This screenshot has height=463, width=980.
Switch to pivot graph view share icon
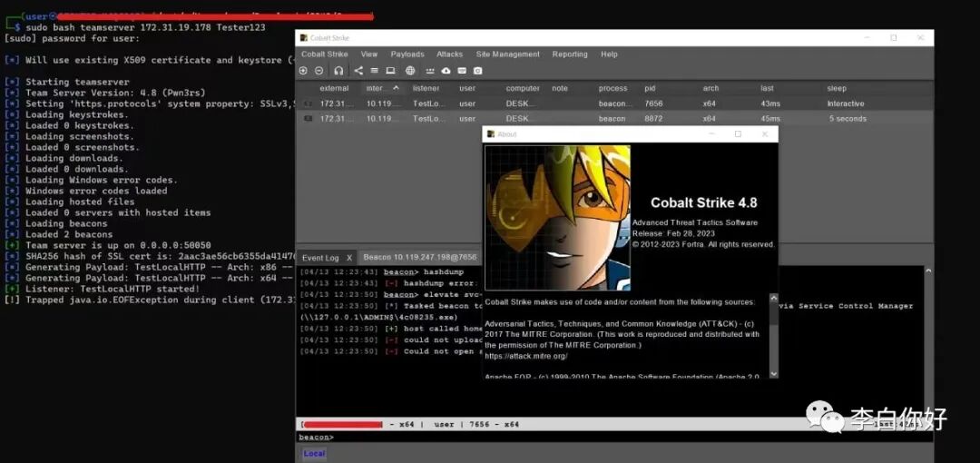click(358, 71)
